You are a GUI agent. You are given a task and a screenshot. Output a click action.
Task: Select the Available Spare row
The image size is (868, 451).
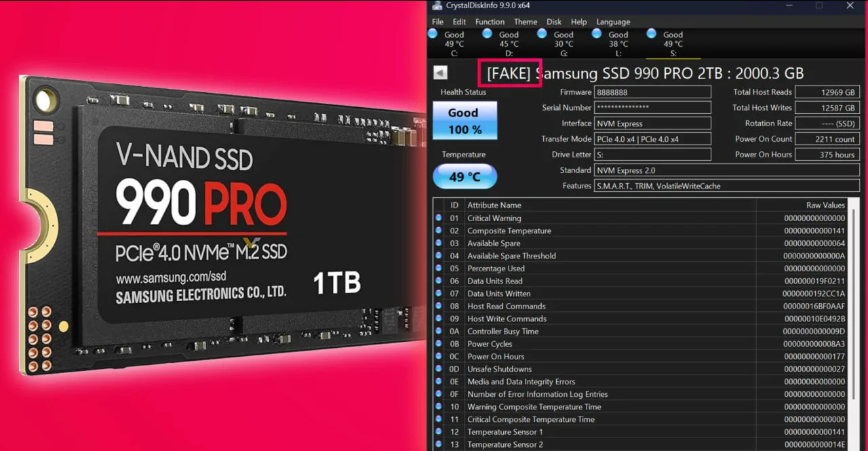click(641, 243)
